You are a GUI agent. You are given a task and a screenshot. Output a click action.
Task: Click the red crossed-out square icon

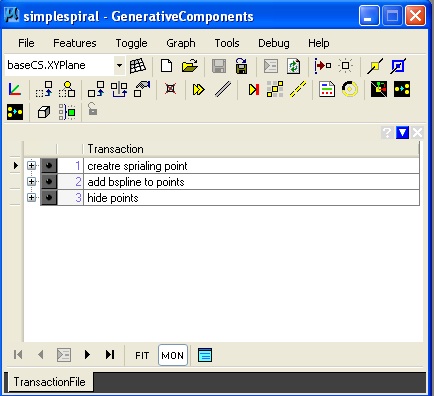tap(171, 89)
